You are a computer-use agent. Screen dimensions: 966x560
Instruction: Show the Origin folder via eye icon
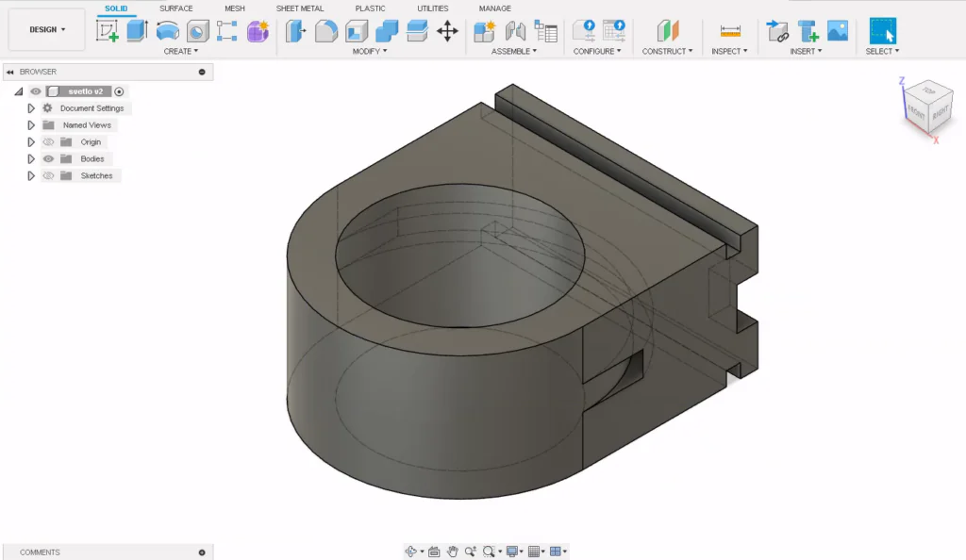pos(49,142)
